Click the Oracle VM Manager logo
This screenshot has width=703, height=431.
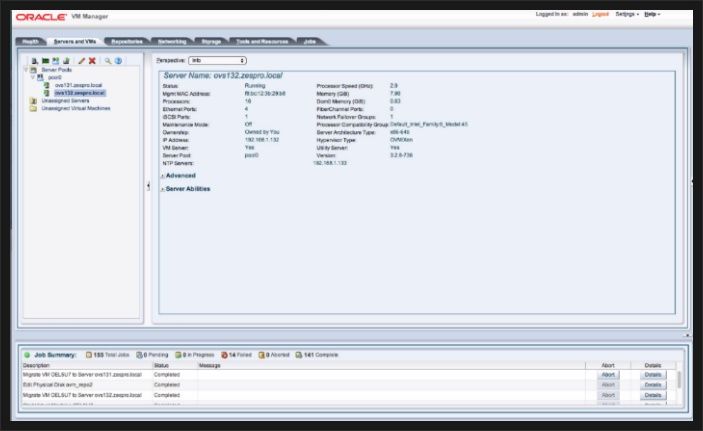coord(62,17)
